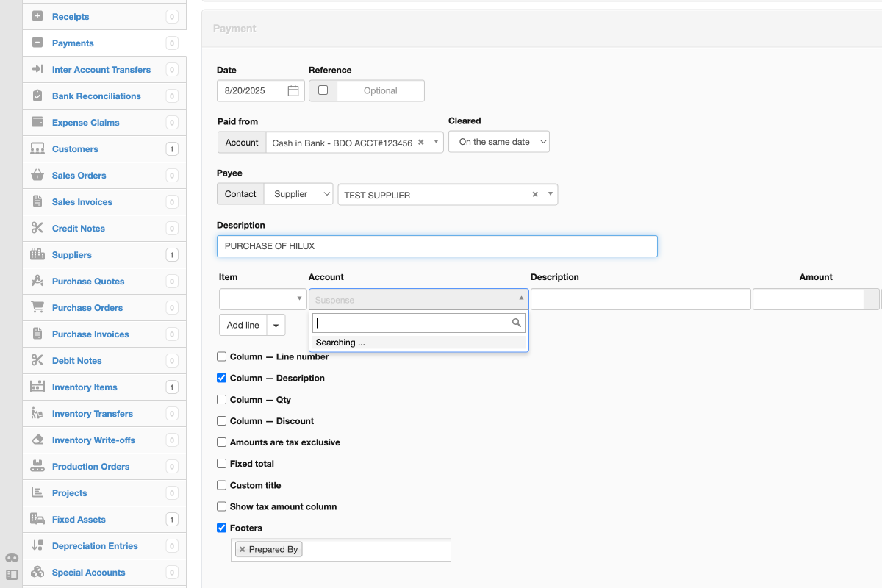Open the Cleared dropdown

(x=499, y=142)
